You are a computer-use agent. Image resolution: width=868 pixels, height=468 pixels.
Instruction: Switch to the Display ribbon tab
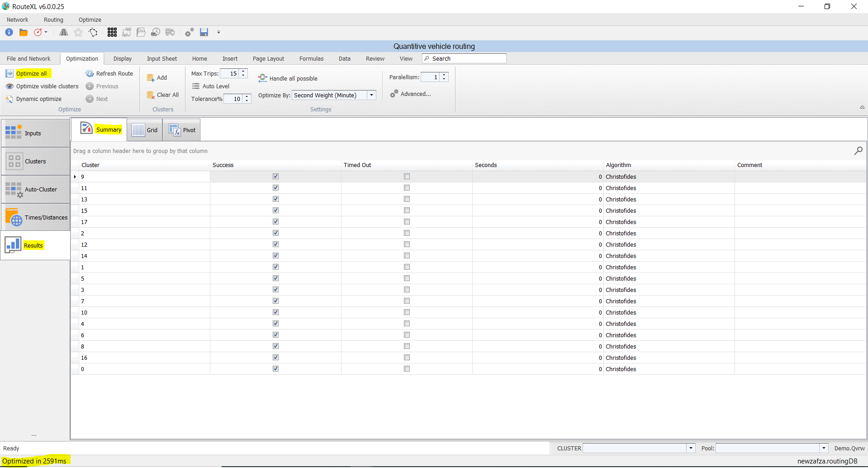(x=123, y=58)
